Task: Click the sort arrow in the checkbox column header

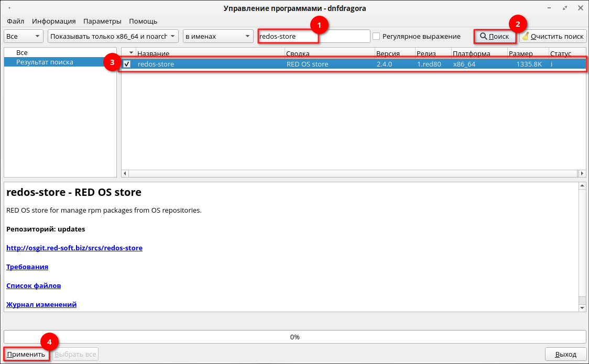Action: coord(131,53)
